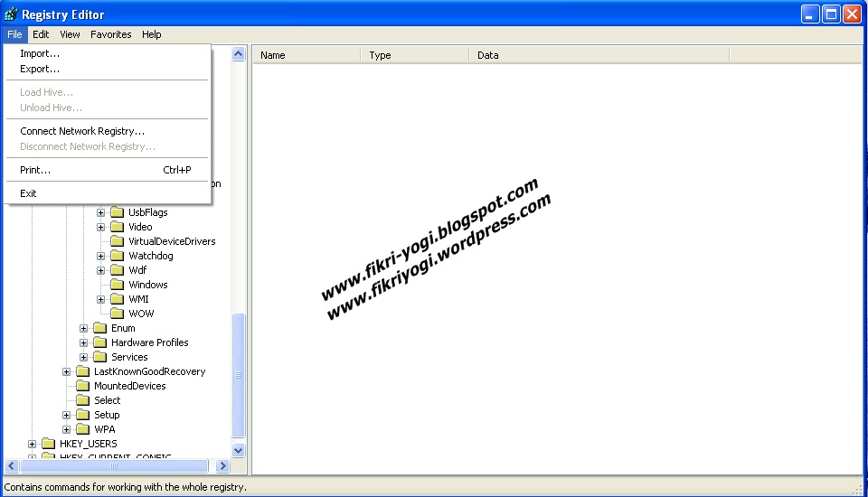Screen dimensions: 868x497
Task: Select the Hardware Profiles key label
Action: point(149,342)
